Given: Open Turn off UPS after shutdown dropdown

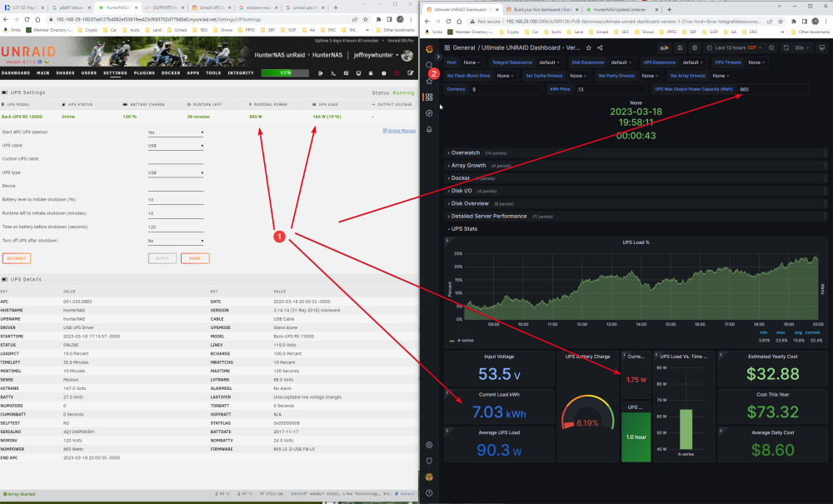Looking at the screenshot, I should pyautogui.click(x=175, y=241).
